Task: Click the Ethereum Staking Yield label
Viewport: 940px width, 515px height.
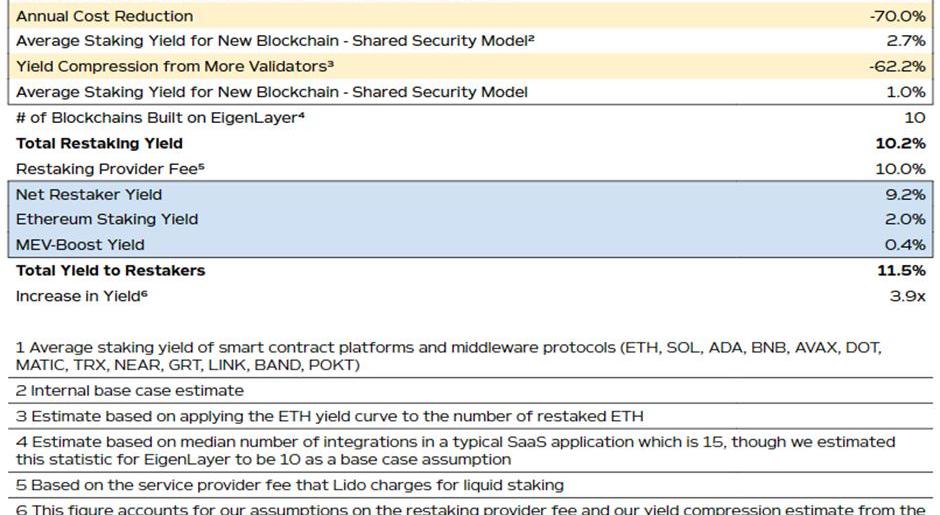Action: click(x=107, y=219)
